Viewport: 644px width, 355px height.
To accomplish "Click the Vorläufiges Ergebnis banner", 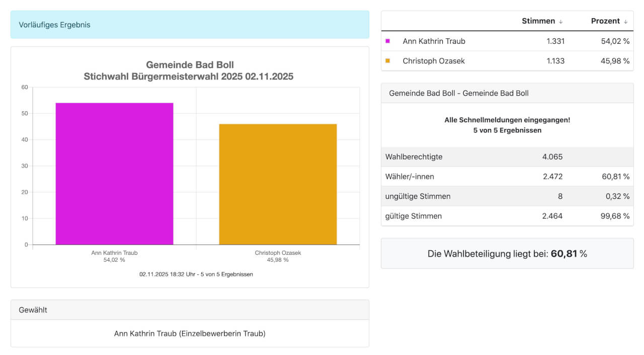I will (x=190, y=25).
